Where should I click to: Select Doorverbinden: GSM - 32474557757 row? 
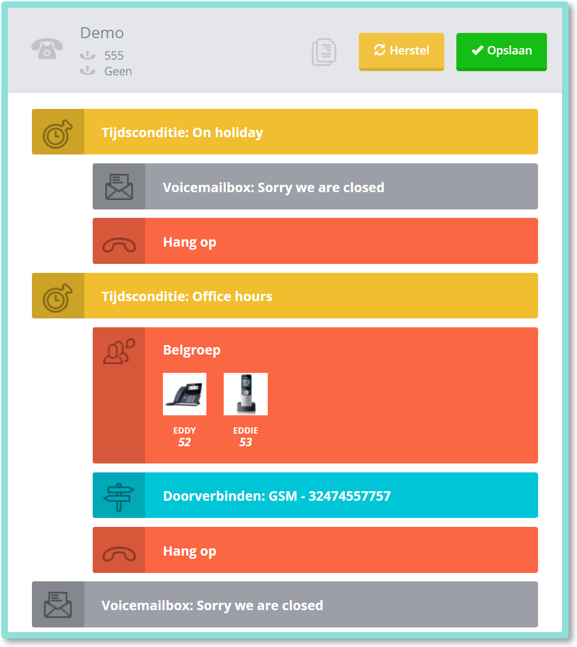coord(315,495)
